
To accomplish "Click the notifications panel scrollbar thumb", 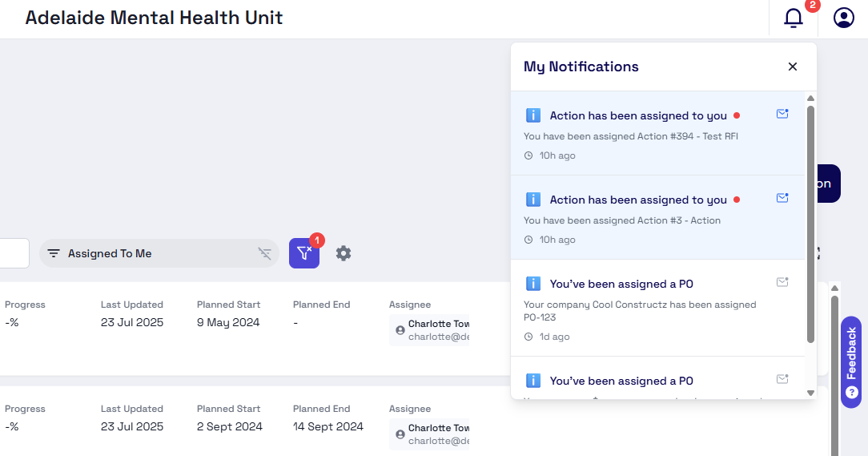I will [810, 224].
